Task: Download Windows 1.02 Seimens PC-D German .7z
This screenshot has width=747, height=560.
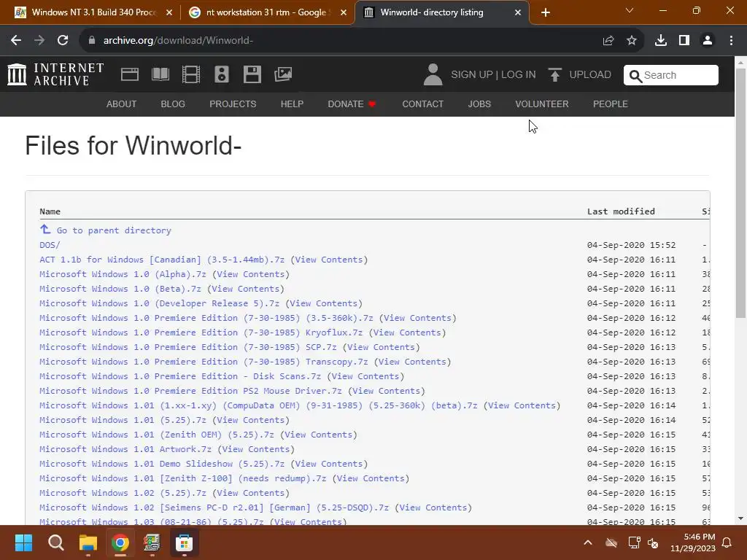Action: pyautogui.click(x=214, y=507)
